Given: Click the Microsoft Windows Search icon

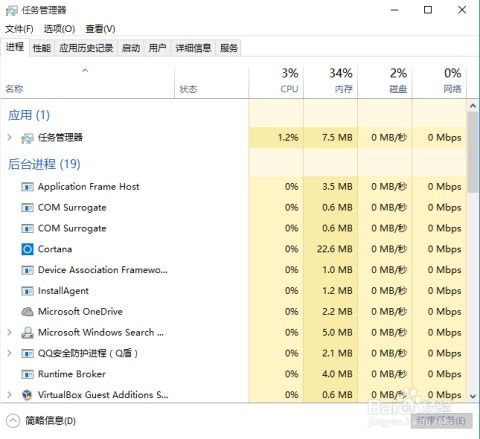Looking at the screenshot, I should pyautogui.click(x=27, y=333).
